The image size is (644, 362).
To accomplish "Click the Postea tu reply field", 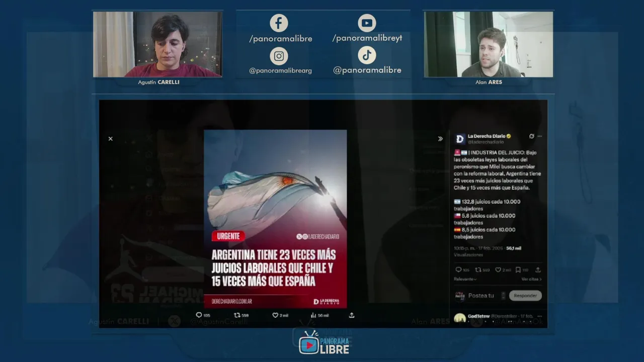I will [x=481, y=296].
